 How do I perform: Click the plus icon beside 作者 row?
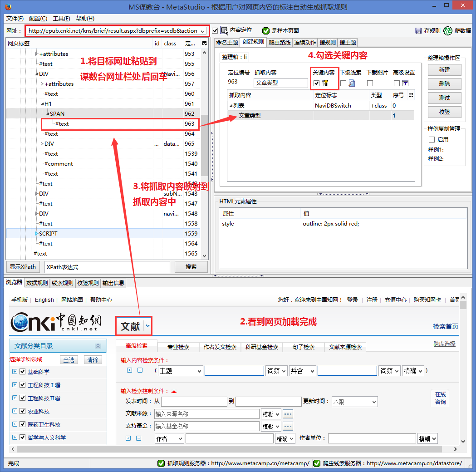(128, 438)
